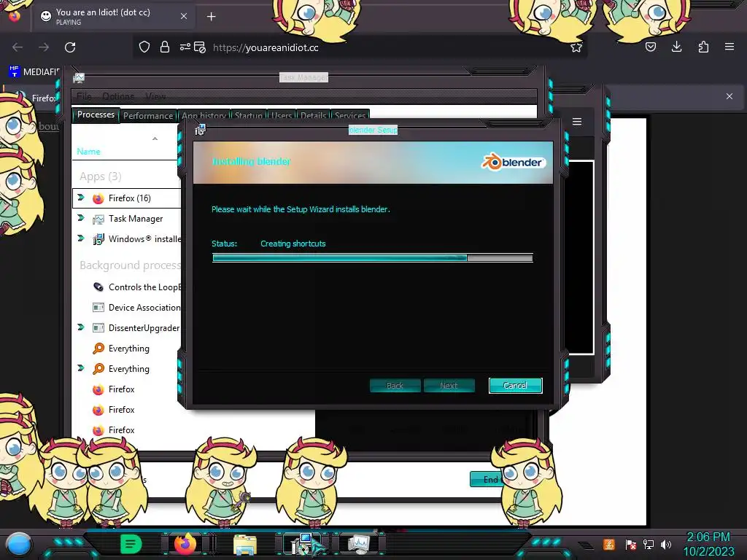Open a new Firefox tab
Screen dimensions: 747x560
pos(212,17)
